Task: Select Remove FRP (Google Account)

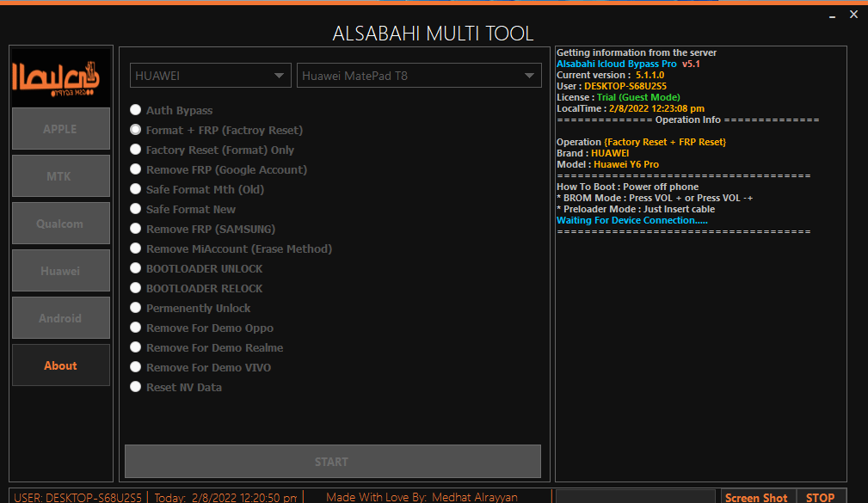Action: (135, 169)
